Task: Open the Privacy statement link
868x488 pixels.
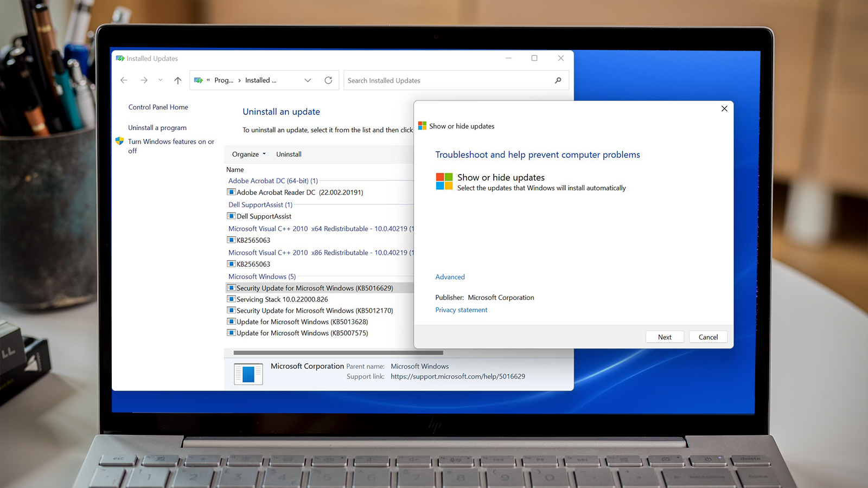Action: pyautogui.click(x=461, y=310)
